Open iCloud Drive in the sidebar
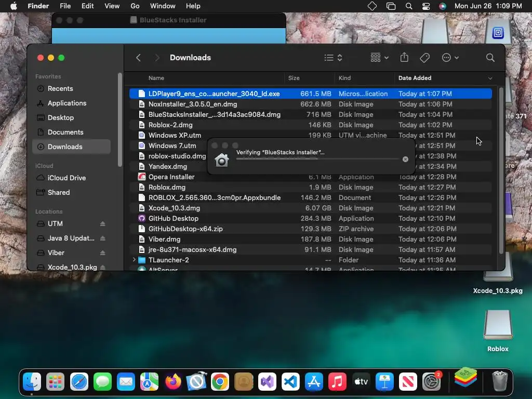Image resolution: width=532 pixels, height=399 pixels. (x=71, y=178)
